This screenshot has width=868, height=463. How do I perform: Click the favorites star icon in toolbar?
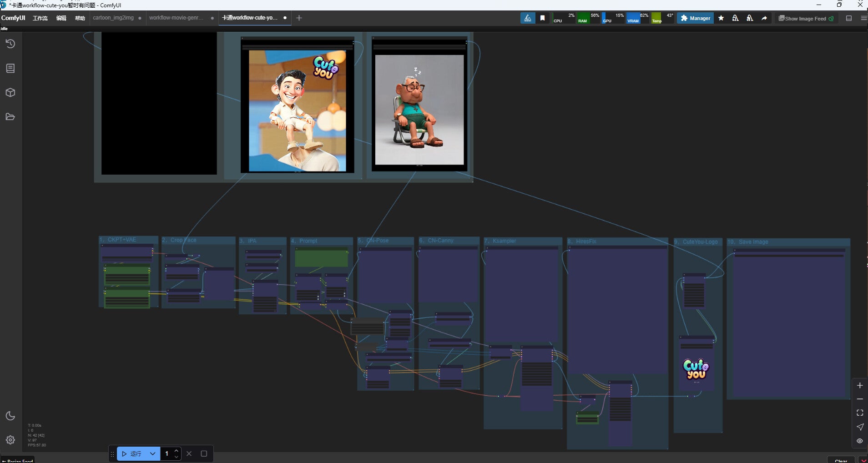(721, 18)
